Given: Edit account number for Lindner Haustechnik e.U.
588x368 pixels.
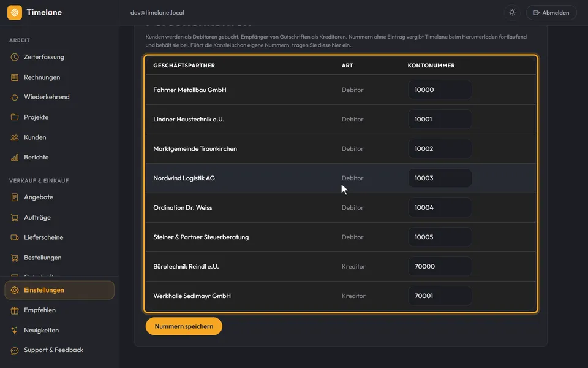Looking at the screenshot, I should point(440,119).
